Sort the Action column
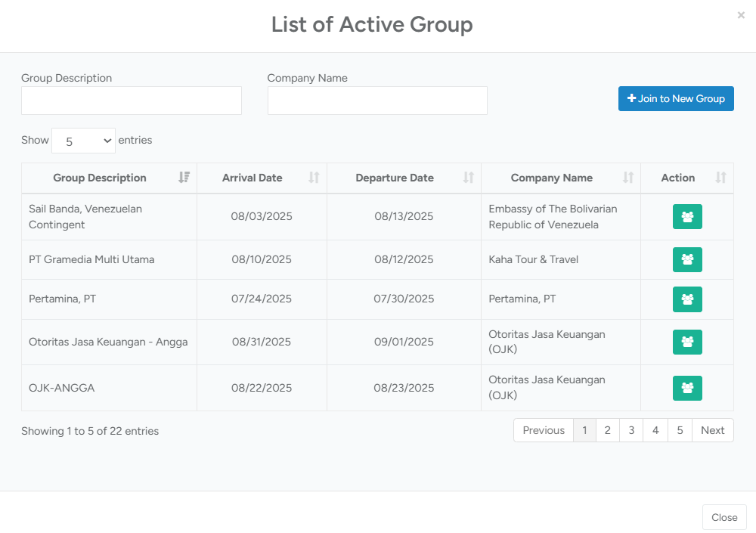The image size is (756, 533). tap(720, 178)
